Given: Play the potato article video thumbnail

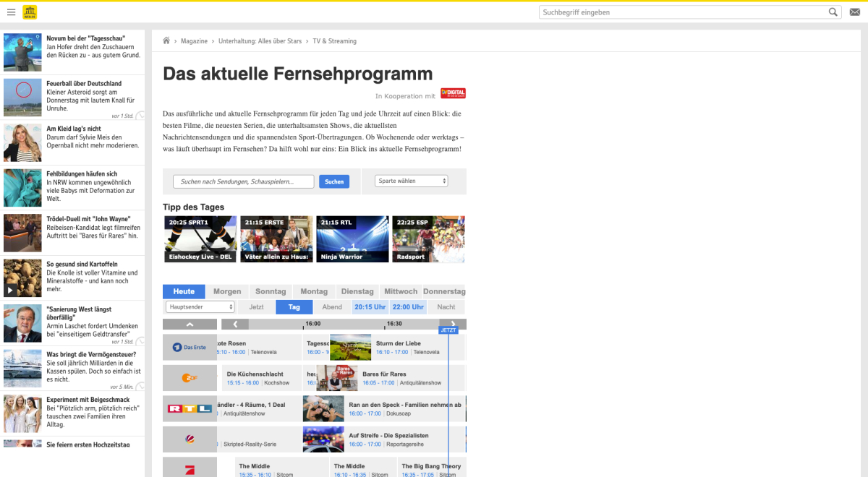Looking at the screenshot, I should pos(22,278).
